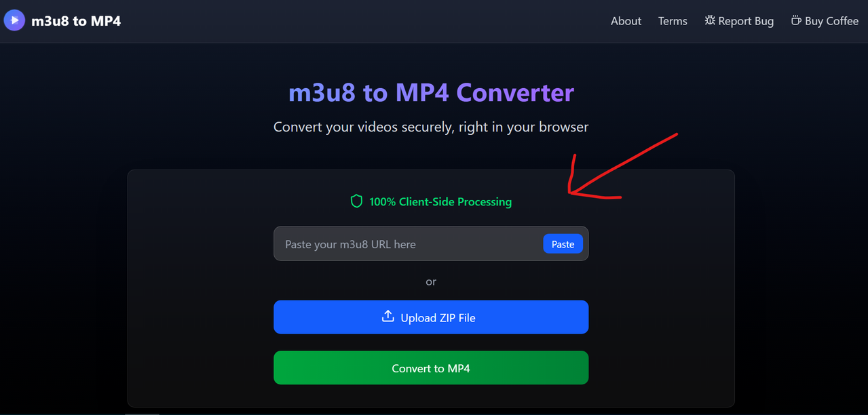
Task: Click the m3u8 to MP4 brand title
Action: [x=76, y=21]
